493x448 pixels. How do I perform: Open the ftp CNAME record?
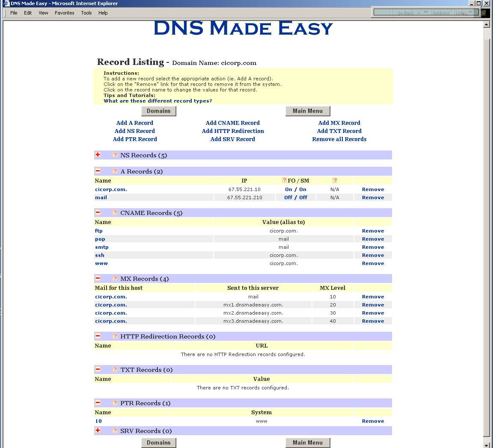coord(99,231)
